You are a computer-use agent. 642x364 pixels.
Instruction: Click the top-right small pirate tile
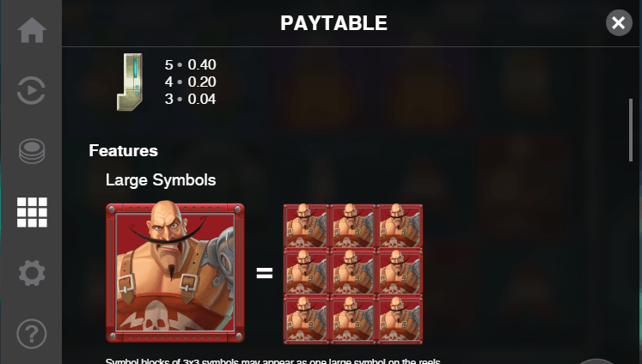[400, 227]
